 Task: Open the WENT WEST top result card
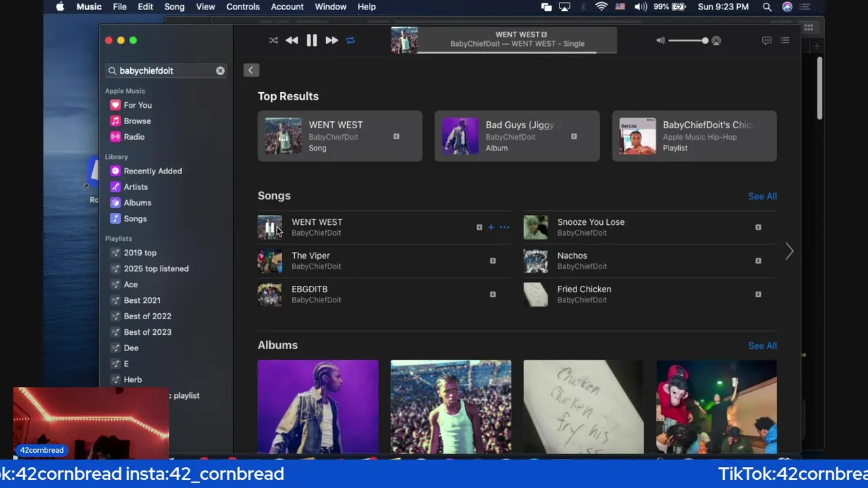pos(340,136)
